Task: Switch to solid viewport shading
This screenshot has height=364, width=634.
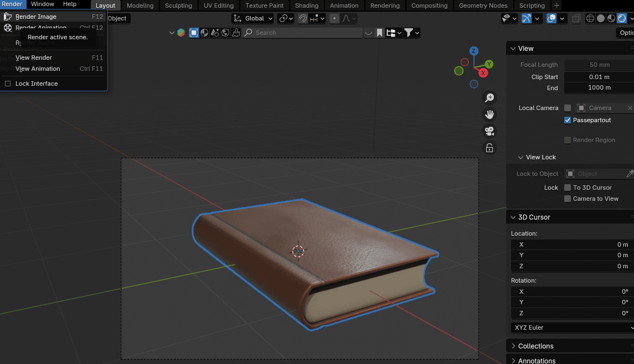Action: pyautogui.click(x=601, y=18)
